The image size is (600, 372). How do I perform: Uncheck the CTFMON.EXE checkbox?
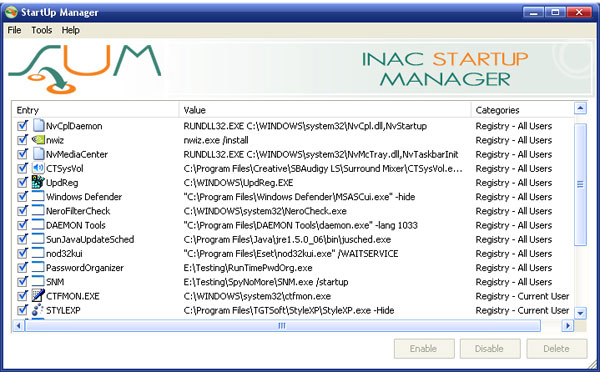pos(23,295)
